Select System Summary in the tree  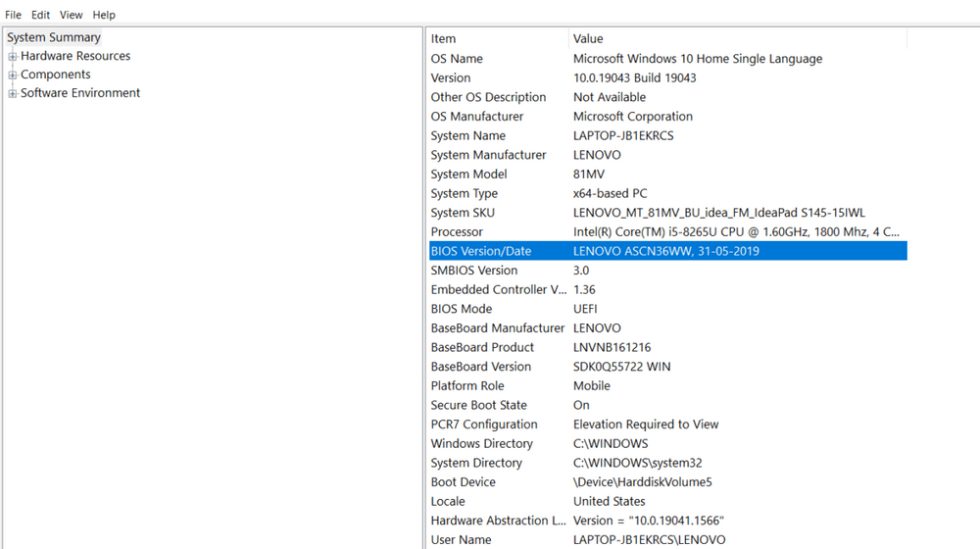coord(54,37)
